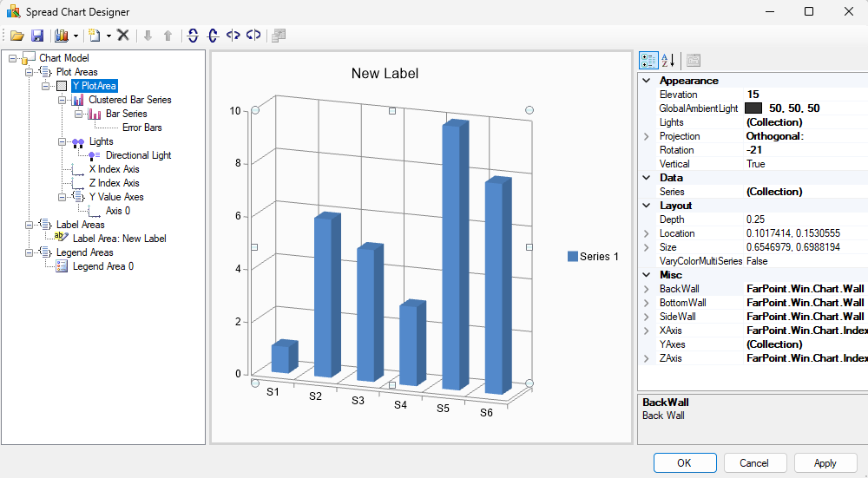Collapse the Data property category
Image resolution: width=868 pixels, height=478 pixels.
(x=646, y=178)
